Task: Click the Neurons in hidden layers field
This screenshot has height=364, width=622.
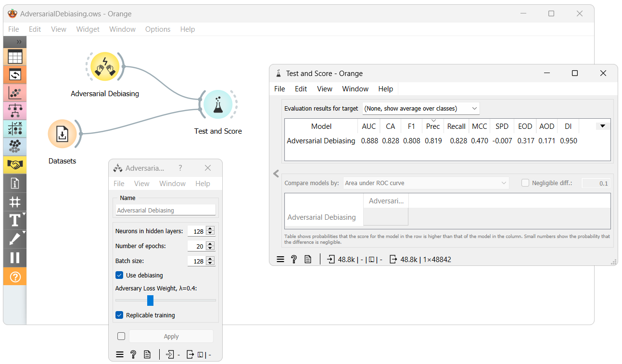Action: (197, 231)
